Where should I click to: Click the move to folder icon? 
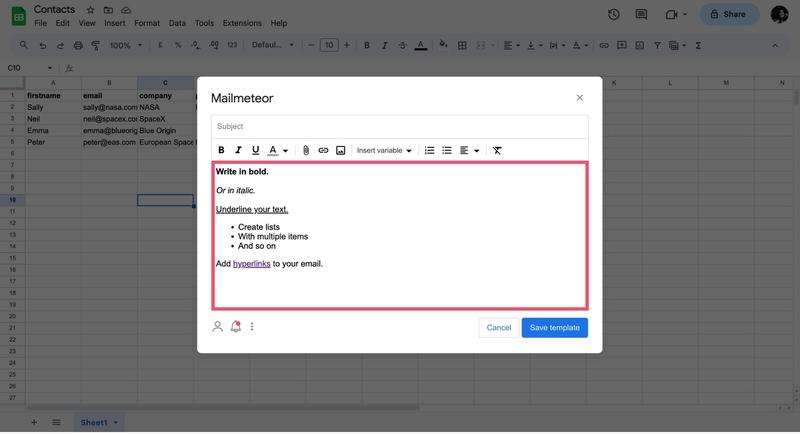[108, 10]
